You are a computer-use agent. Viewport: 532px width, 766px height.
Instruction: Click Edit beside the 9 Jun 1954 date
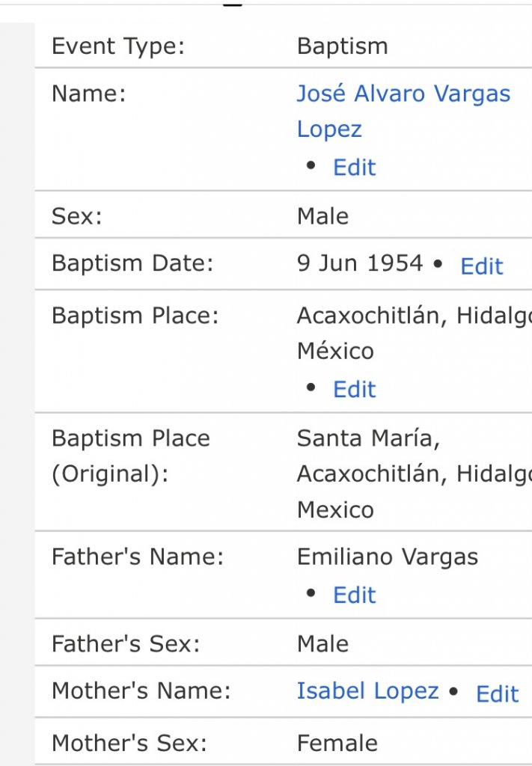pos(482,266)
